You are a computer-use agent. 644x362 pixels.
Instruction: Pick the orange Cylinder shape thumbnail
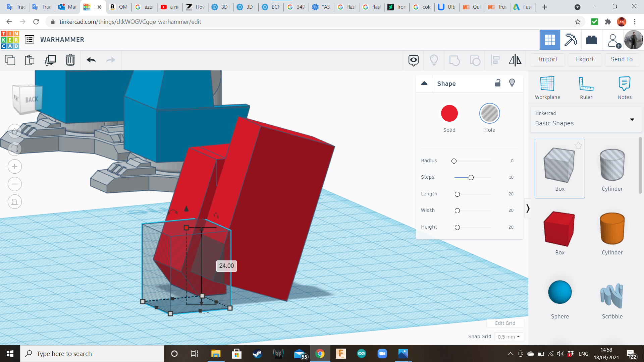click(x=612, y=229)
